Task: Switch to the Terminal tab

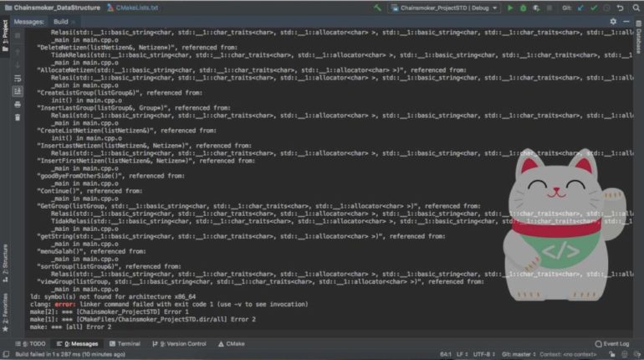Action: point(124,343)
